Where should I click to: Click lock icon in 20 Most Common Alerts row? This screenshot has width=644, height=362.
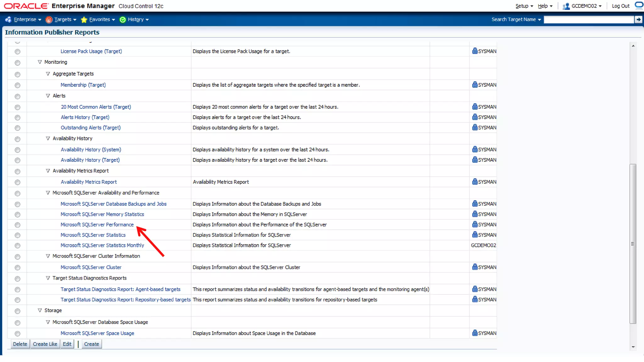click(x=475, y=107)
